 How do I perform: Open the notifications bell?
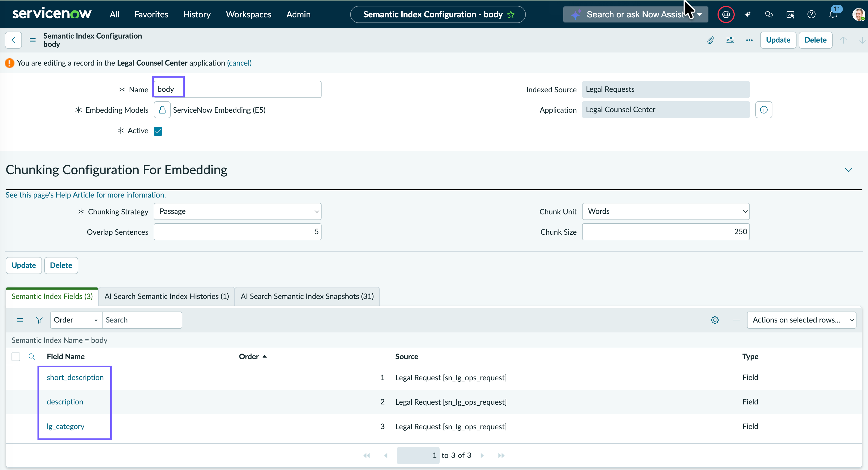[833, 14]
